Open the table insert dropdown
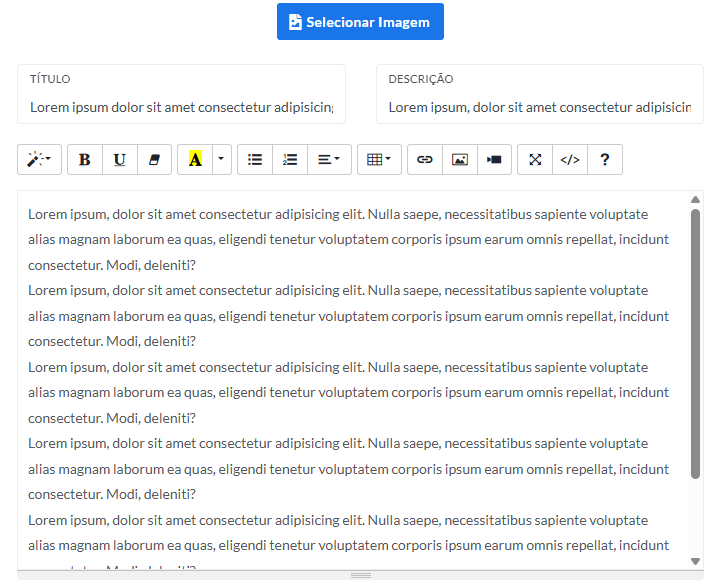This screenshot has height=584, width=720. 379,159
